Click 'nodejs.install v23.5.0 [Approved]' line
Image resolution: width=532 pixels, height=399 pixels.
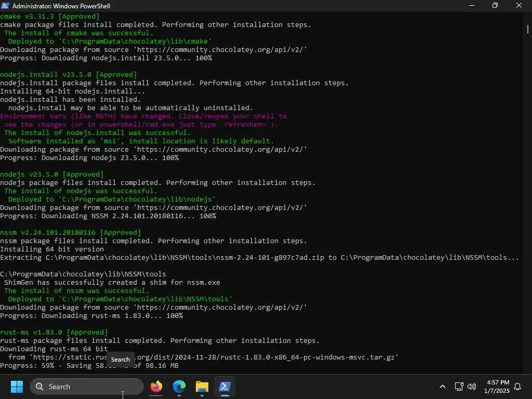69,75
